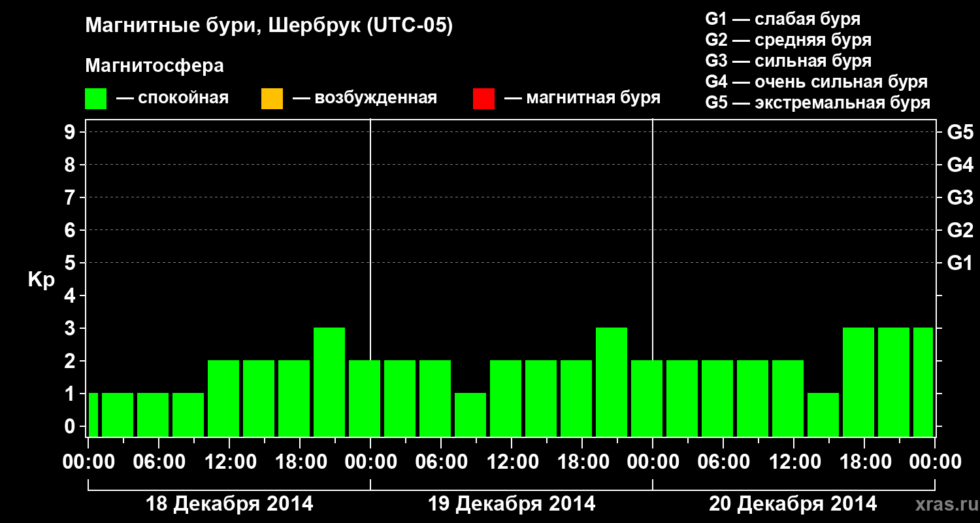Click the bar crossing midnight into 20 Декабря
The image size is (980, 523).
point(647,398)
